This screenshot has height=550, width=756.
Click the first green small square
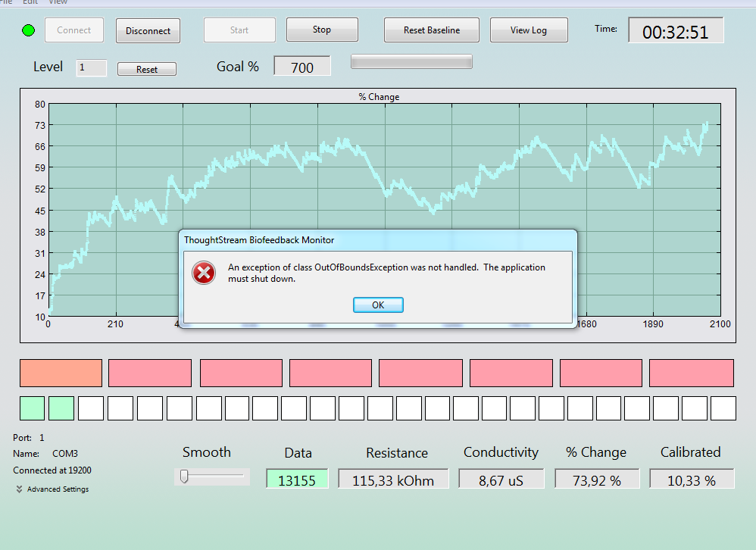[33, 408]
